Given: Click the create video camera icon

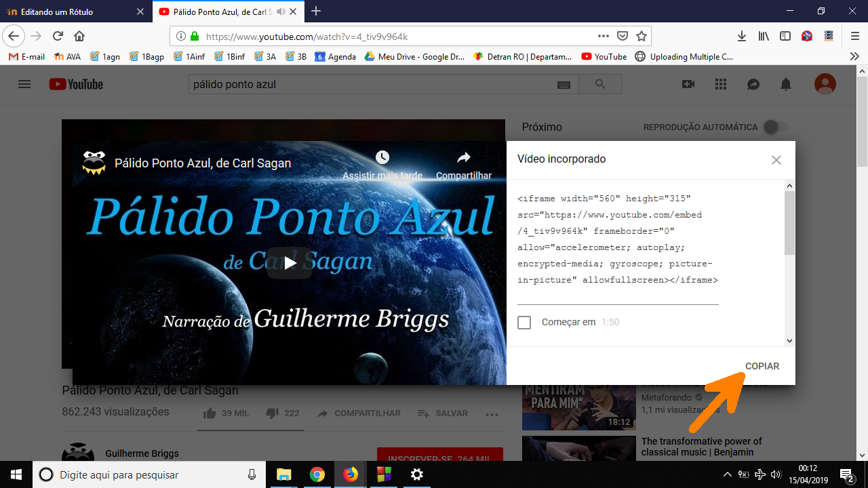Looking at the screenshot, I should pyautogui.click(x=688, y=84).
